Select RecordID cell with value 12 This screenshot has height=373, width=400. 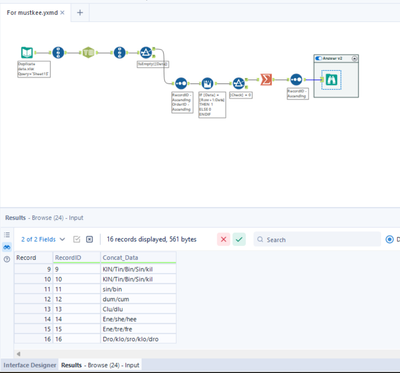(77, 299)
